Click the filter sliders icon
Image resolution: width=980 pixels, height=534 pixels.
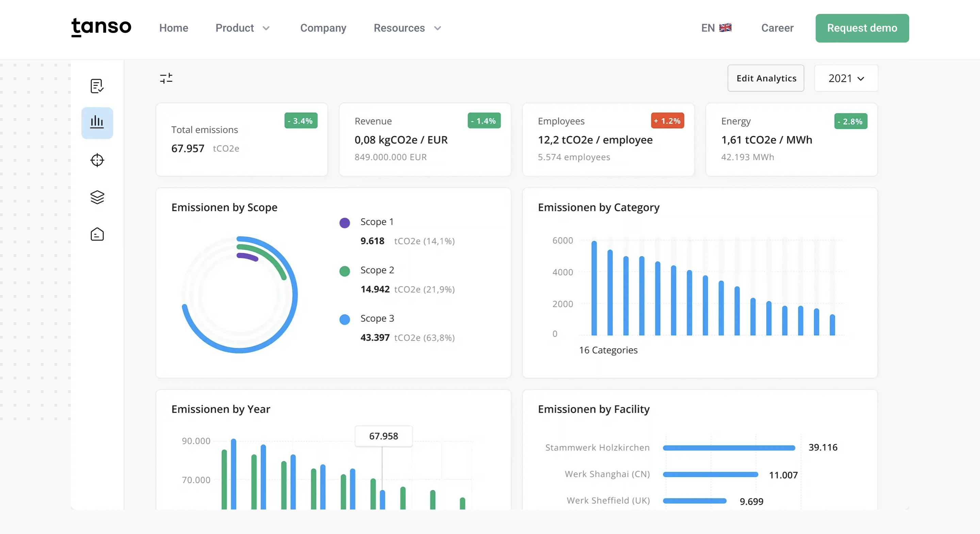pyautogui.click(x=166, y=78)
